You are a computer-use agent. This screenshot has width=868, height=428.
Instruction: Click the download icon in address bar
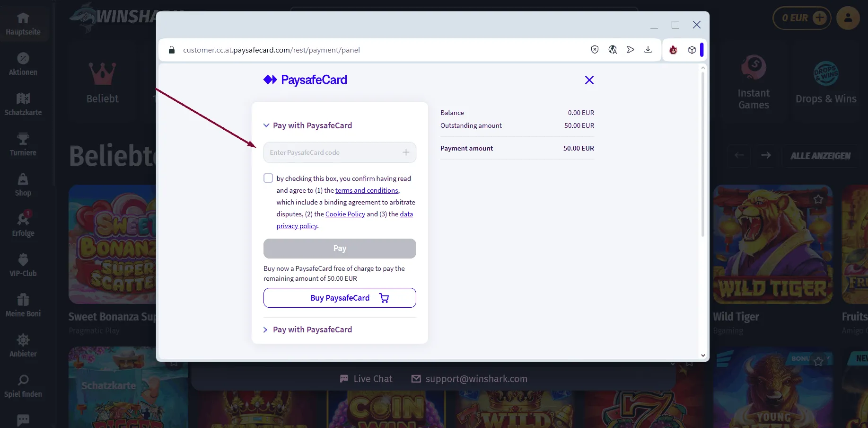pyautogui.click(x=648, y=50)
